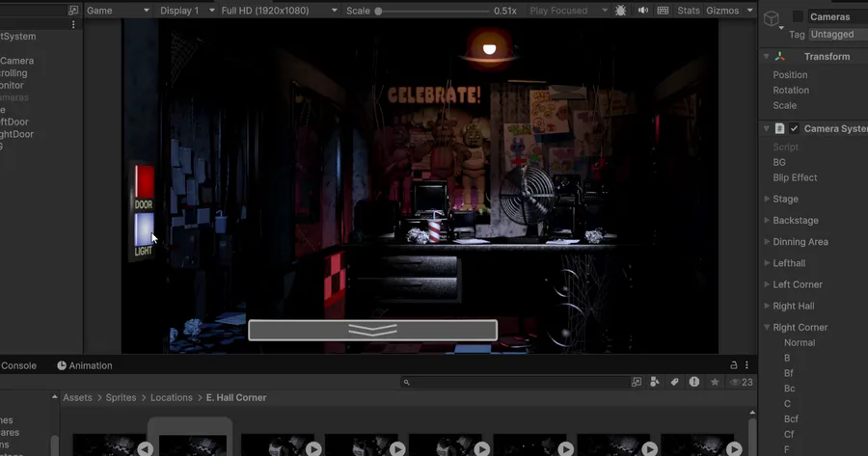The image size is (868, 456).
Task: Collapse the Camera System component
Action: pos(767,128)
